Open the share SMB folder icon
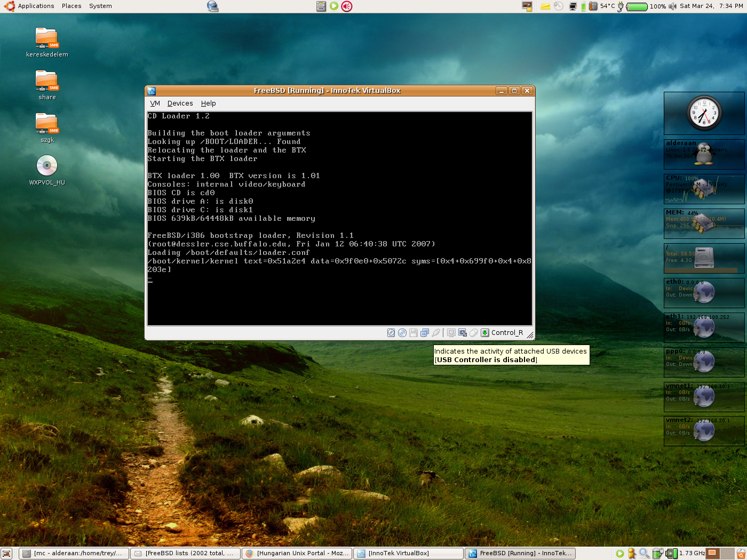This screenshot has width=747, height=560. (x=47, y=85)
